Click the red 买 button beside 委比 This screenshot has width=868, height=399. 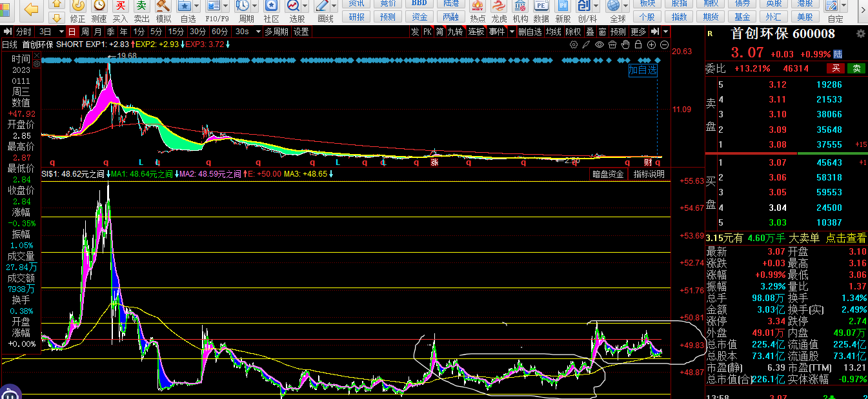836,68
